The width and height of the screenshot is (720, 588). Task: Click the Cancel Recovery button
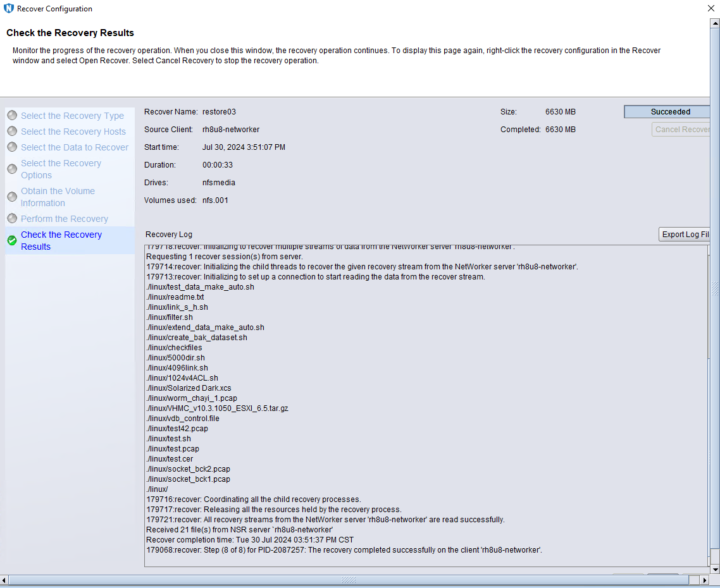pos(681,130)
